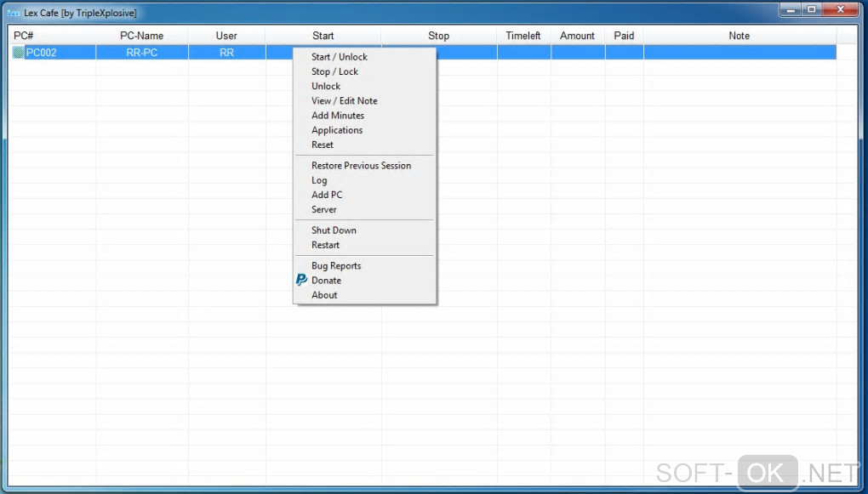Click the Start column header

[x=323, y=36]
